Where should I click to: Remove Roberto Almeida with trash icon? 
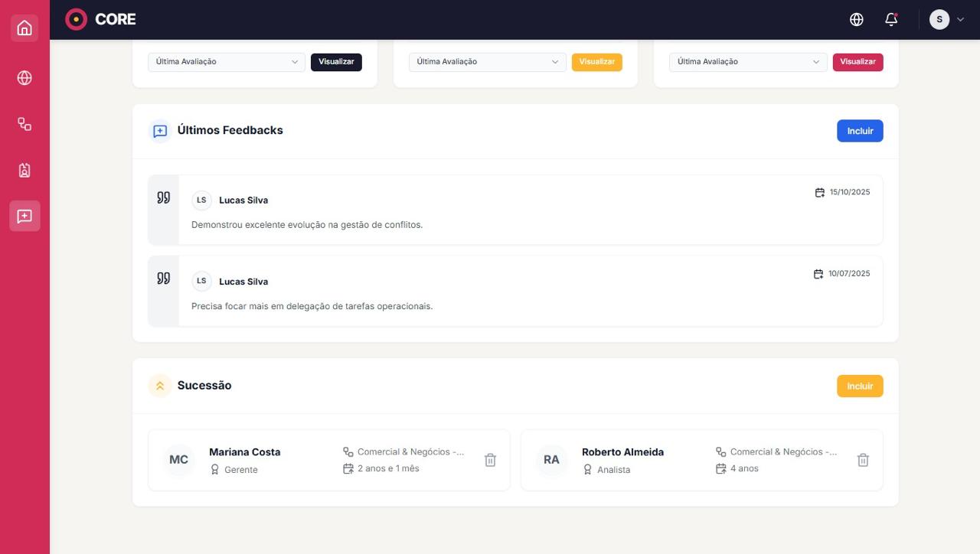(863, 460)
